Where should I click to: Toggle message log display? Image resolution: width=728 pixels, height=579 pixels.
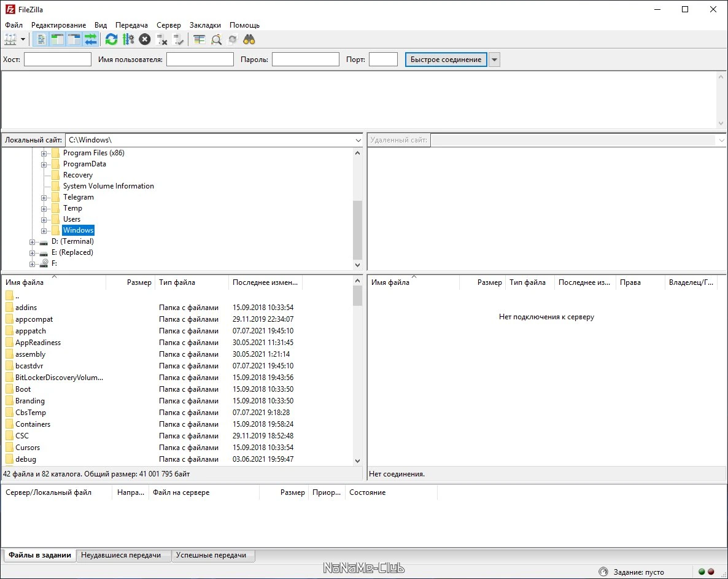(41, 39)
